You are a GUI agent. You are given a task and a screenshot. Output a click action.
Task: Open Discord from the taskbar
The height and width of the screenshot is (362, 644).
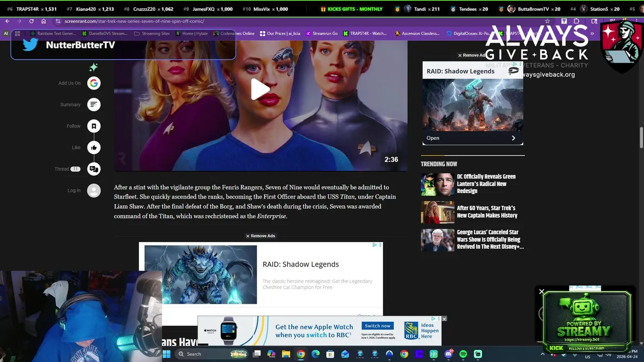coord(448,354)
